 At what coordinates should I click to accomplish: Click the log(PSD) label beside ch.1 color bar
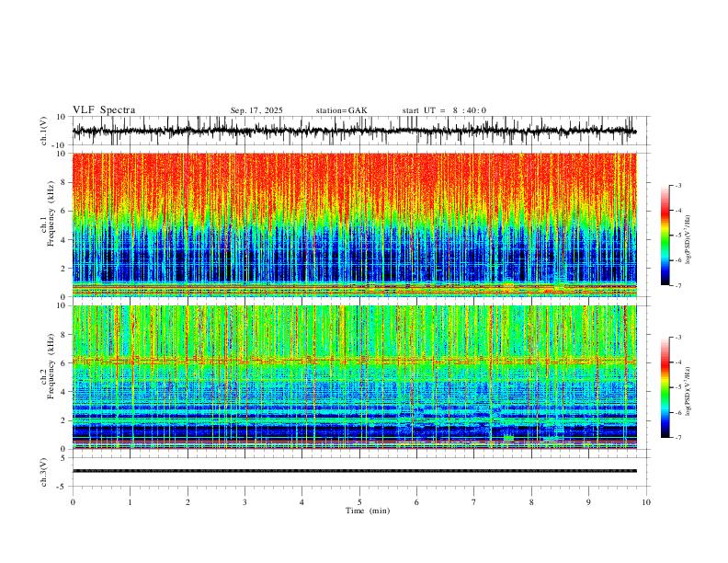[688, 240]
